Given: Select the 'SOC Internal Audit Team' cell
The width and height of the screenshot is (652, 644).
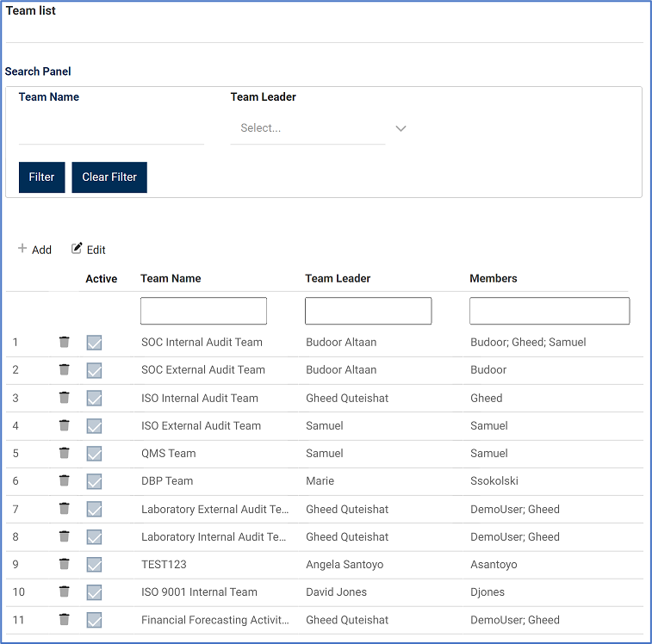Looking at the screenshot, I should point(202,342).
